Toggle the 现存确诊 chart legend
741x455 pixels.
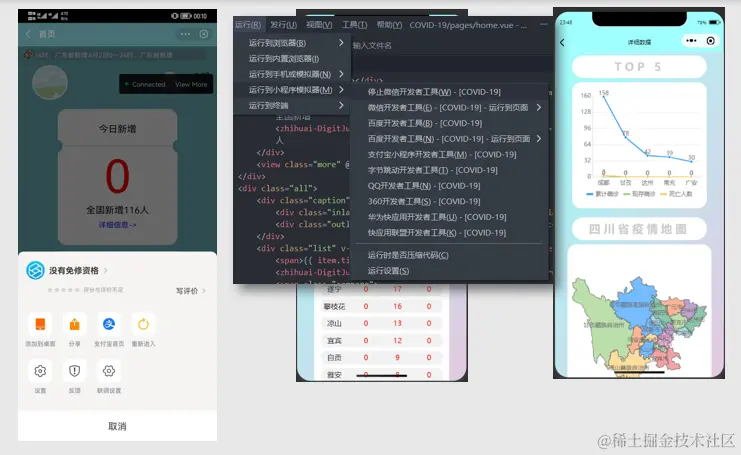[x=639, y=194]
